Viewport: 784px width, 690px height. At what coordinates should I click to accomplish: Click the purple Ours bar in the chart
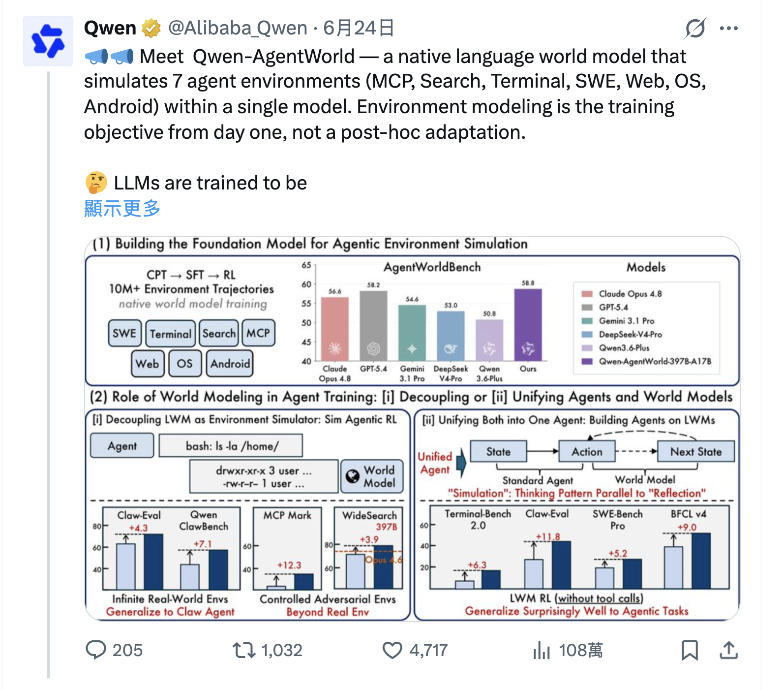pyautogui.click(x=528, y=325)
